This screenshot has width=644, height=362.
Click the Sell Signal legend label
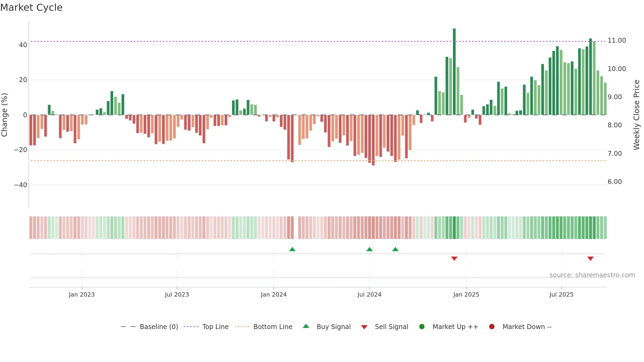[x=391, y=327]
